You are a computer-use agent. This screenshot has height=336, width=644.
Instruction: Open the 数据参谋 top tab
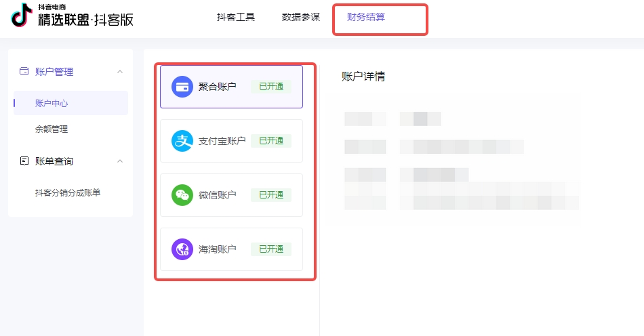coord(300,17)
